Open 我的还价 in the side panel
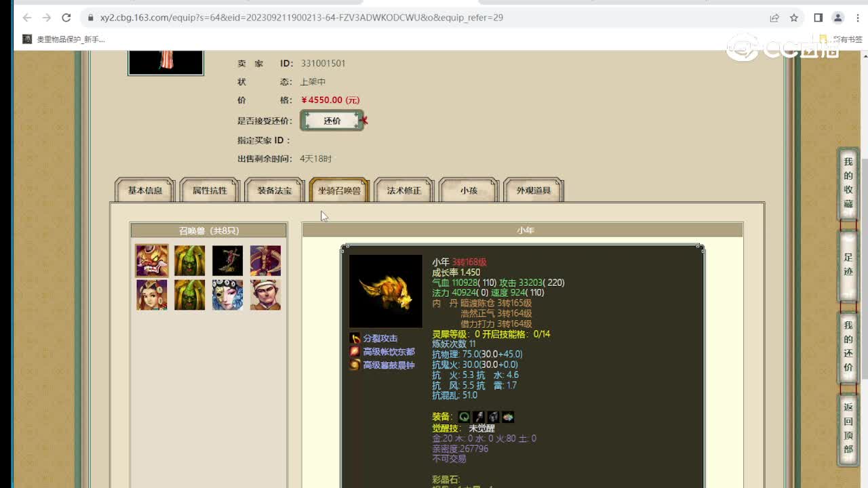Image resolution: width=868 pixels, height=488 pixels. pos(848,346)
